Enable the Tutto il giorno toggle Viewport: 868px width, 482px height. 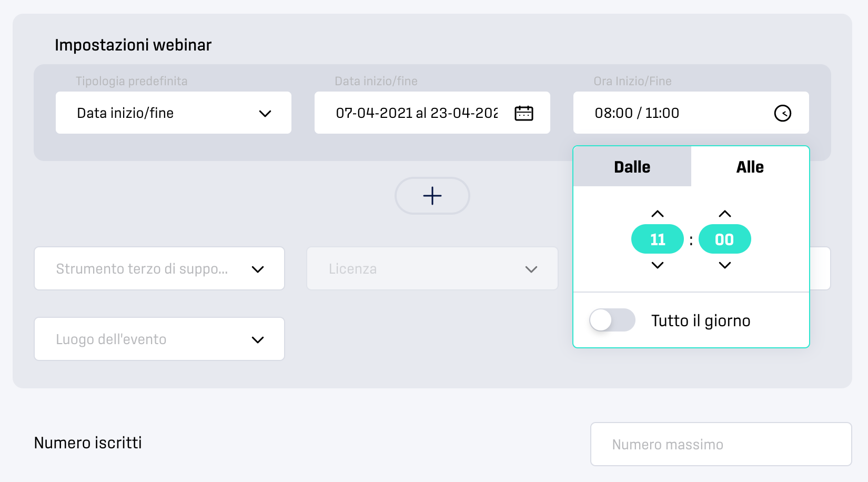click(x=612, y=320)
